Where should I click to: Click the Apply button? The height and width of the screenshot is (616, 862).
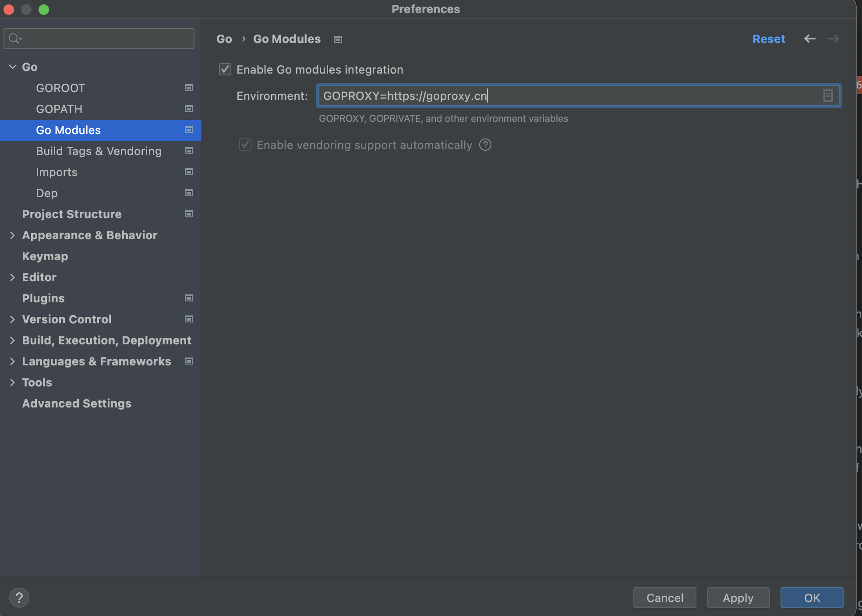(x=738, y=598)
